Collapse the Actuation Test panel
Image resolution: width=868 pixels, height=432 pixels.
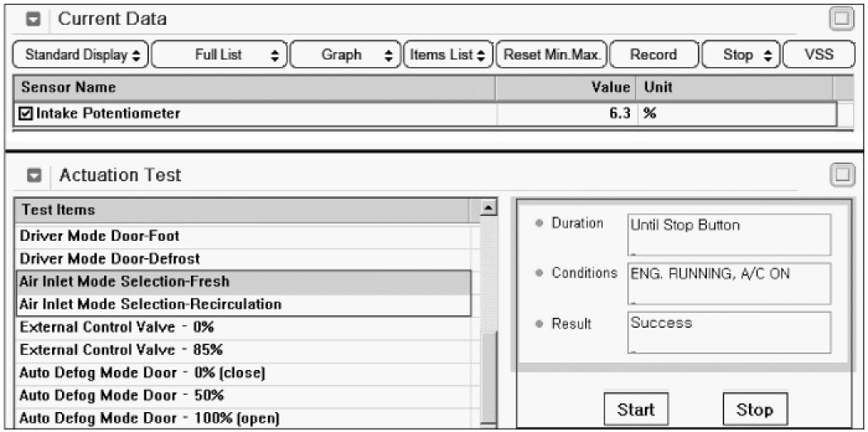36,175
